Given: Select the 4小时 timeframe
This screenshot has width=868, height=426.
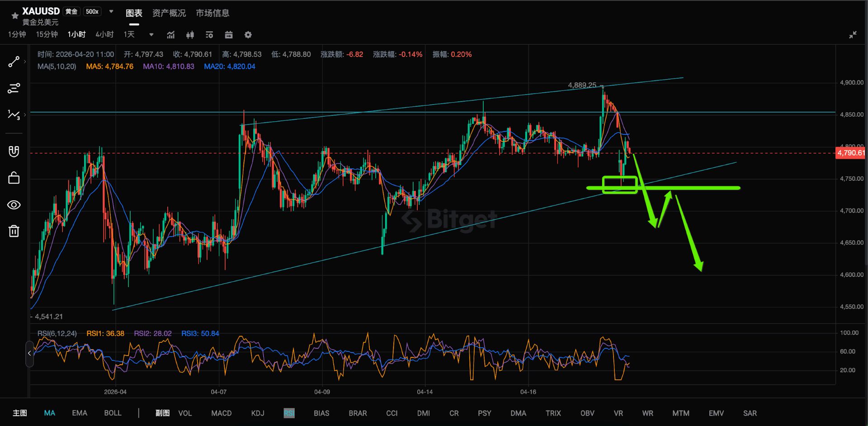Looking at the screenshot, I should pyautogui.click(x=104, y=34).
